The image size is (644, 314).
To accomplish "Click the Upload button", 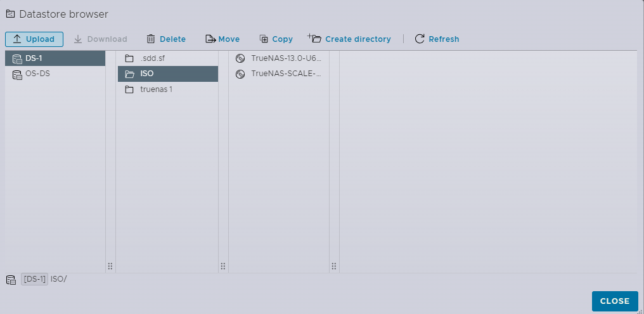I will pos(34,39).
